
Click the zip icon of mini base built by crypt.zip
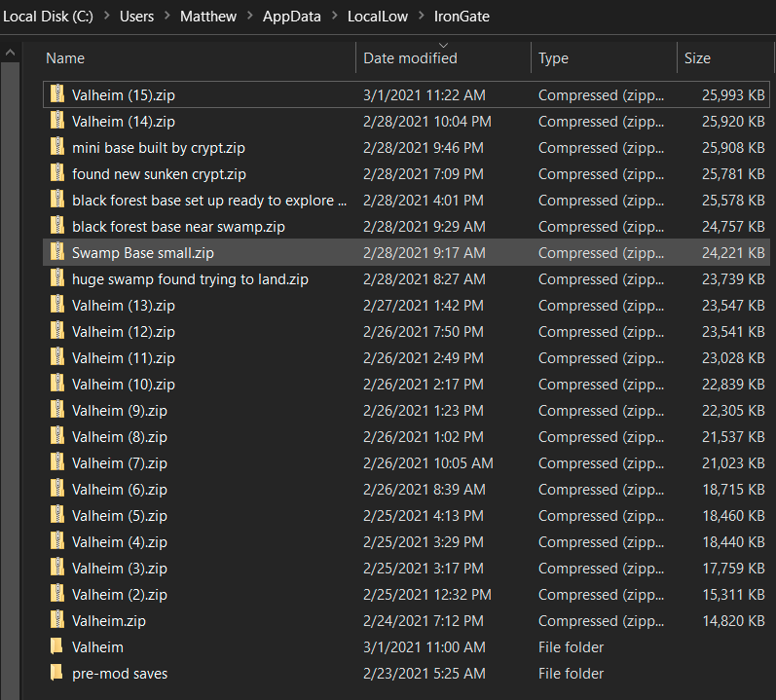click(57, 146)
